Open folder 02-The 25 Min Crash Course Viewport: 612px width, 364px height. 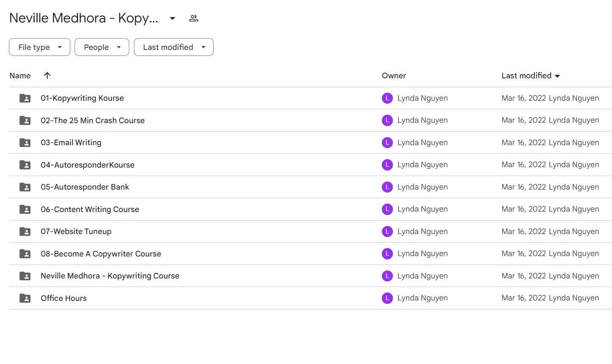(92, 121)
